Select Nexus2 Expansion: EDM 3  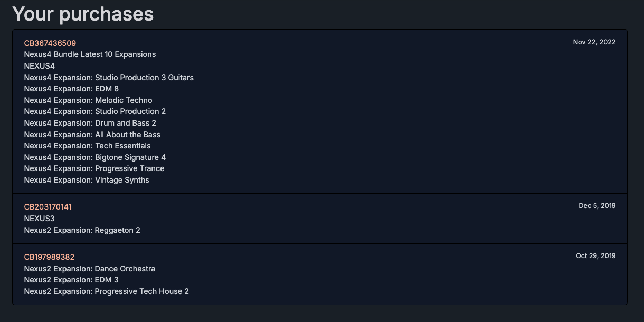[x=71, y=280]
